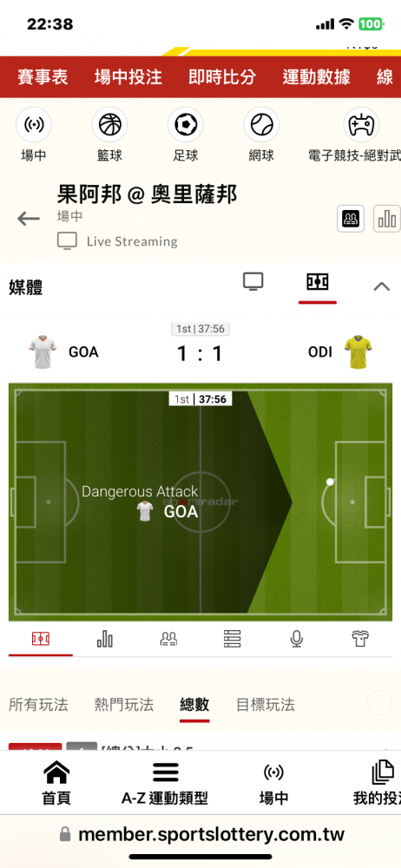Open 場中投注 in the red menu
This screenshot has height=868, width=401.
click(x=128, y=77)
